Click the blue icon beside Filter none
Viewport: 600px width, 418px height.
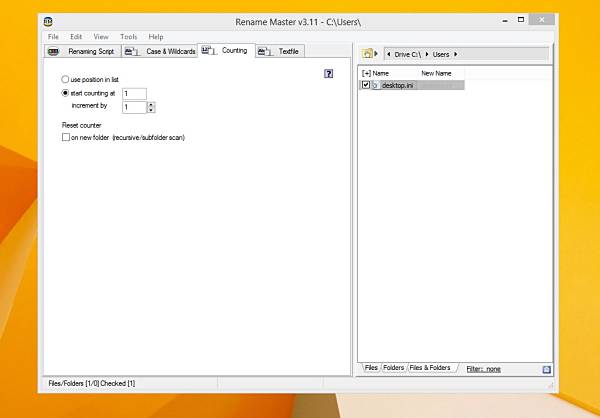click(x=546, y=369)
